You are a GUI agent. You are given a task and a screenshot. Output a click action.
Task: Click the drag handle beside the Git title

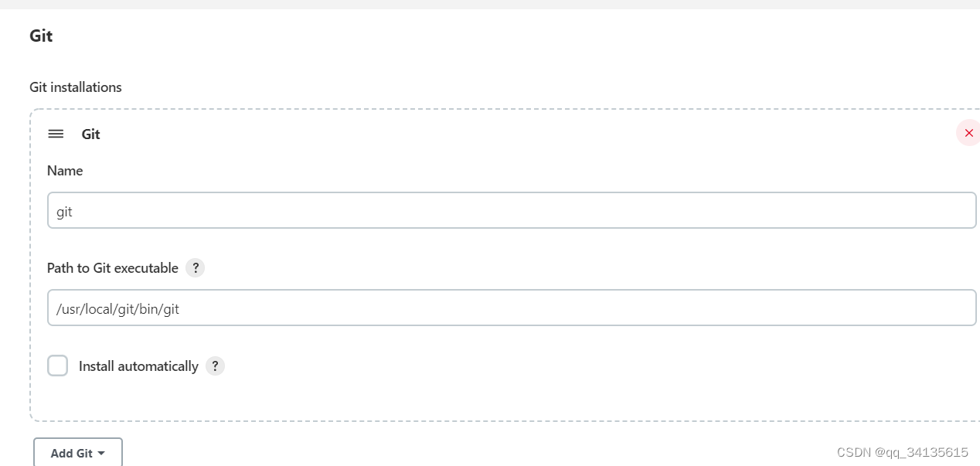coord(56,134)
